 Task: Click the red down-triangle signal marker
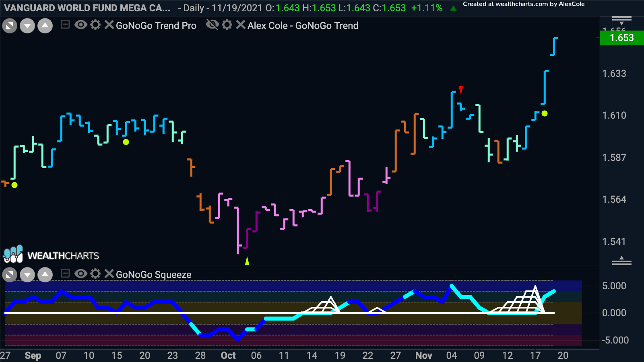pos(461,90)
